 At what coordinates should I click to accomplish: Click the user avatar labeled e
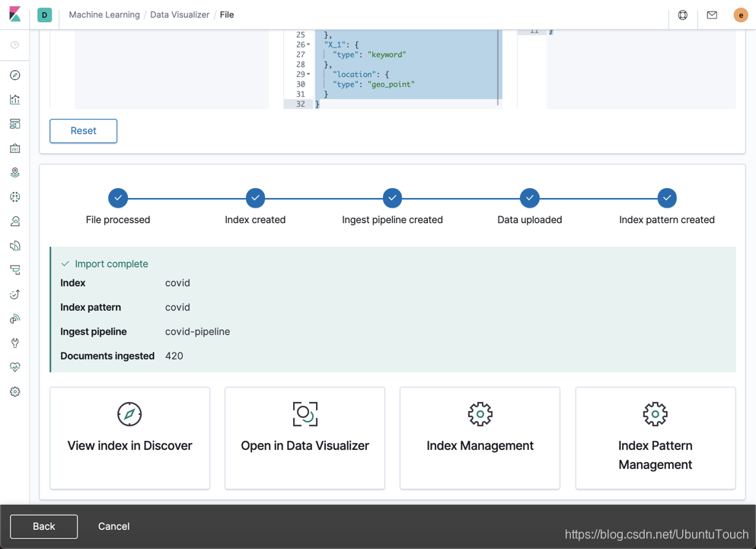pos(740,14)
